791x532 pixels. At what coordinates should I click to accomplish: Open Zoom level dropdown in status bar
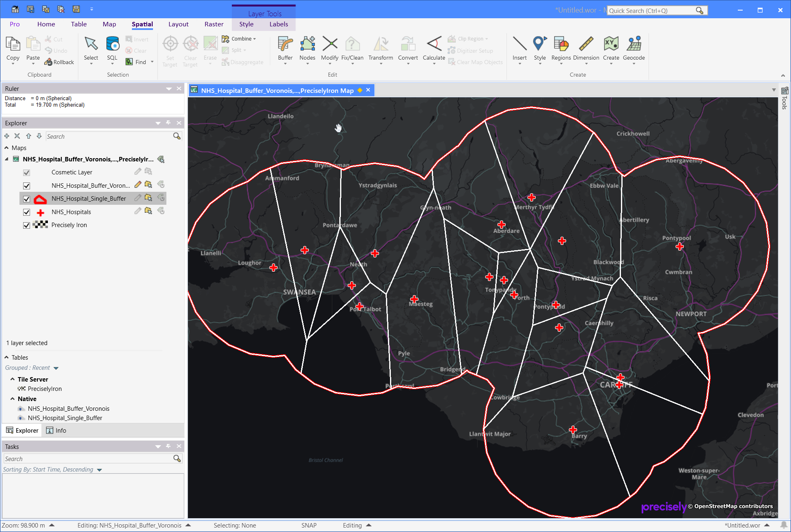52,525
